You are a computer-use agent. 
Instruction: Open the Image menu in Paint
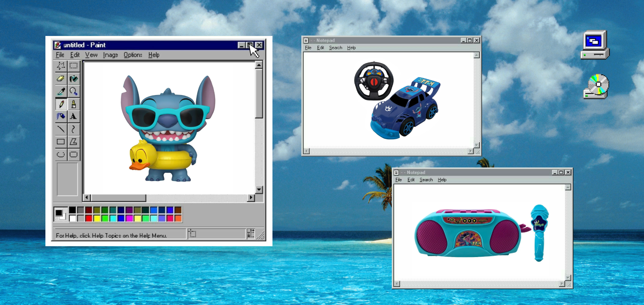click(110, 55)
